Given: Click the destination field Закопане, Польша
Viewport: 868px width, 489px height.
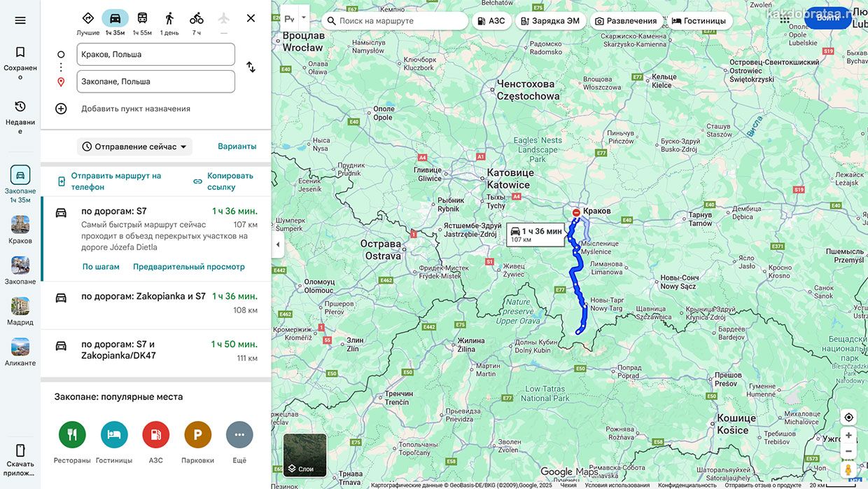Looking at the screenshot, I should [x=155, y=81].
